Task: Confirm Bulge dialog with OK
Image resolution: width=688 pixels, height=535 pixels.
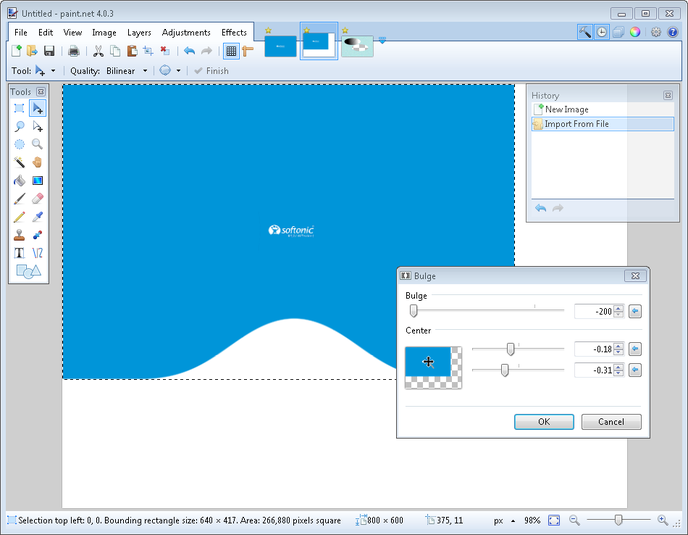Action: pos(544,422)
